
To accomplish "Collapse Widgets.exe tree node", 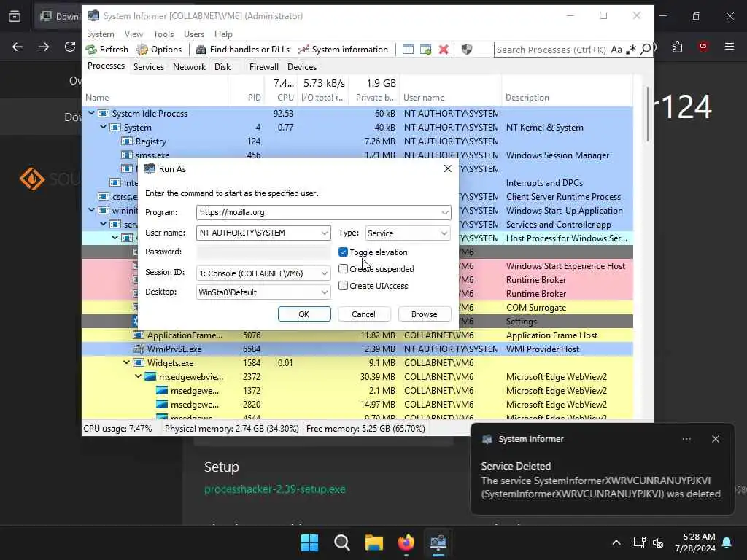I will pos(126,362).
